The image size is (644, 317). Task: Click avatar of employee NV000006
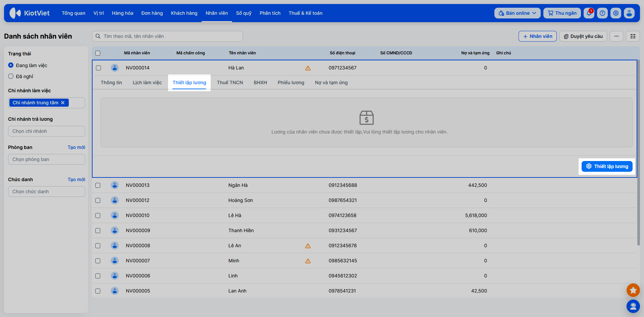tap(115, 276)
